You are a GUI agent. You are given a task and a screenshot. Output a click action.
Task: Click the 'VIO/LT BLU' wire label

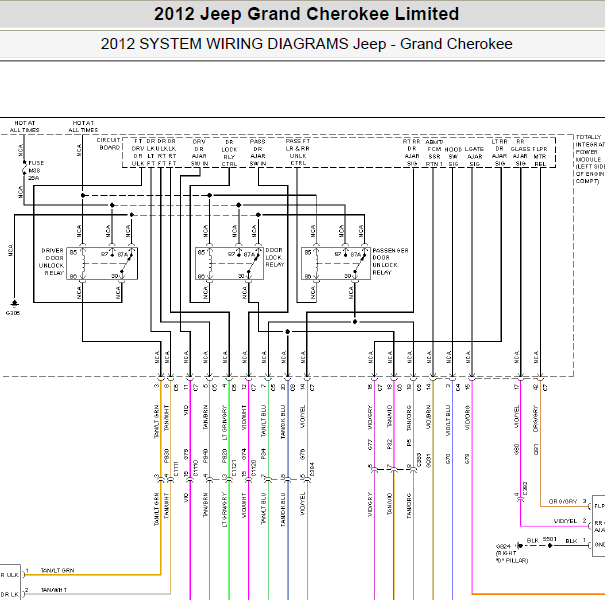[448, 421]
